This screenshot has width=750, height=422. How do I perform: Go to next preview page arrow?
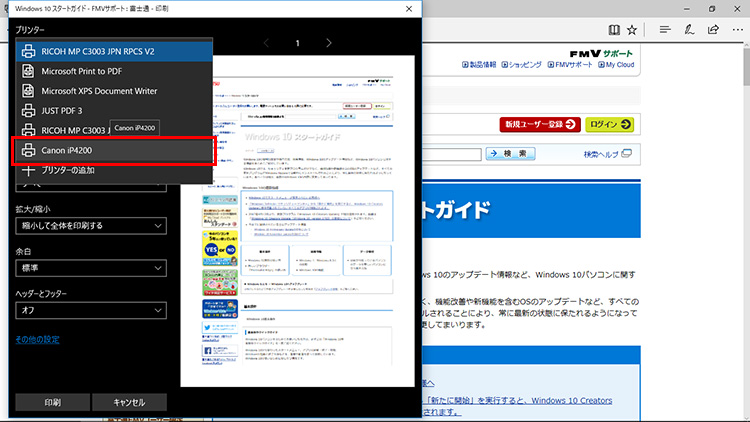(x=331, y=44)
